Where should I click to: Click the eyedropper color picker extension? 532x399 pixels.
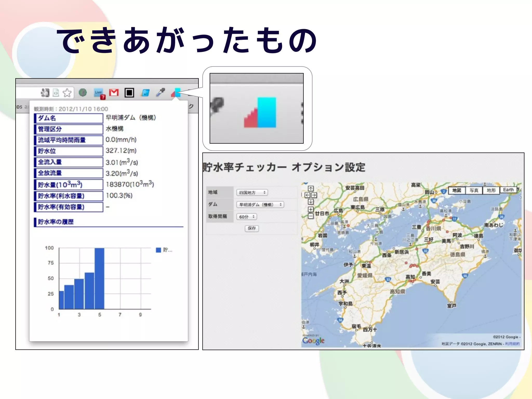160,92
